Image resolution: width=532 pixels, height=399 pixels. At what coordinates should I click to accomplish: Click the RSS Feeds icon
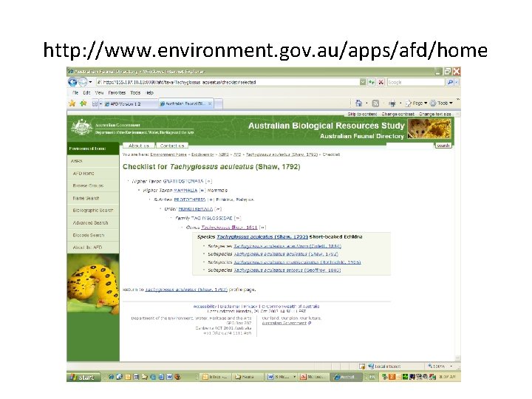click(x=375, y=103)
